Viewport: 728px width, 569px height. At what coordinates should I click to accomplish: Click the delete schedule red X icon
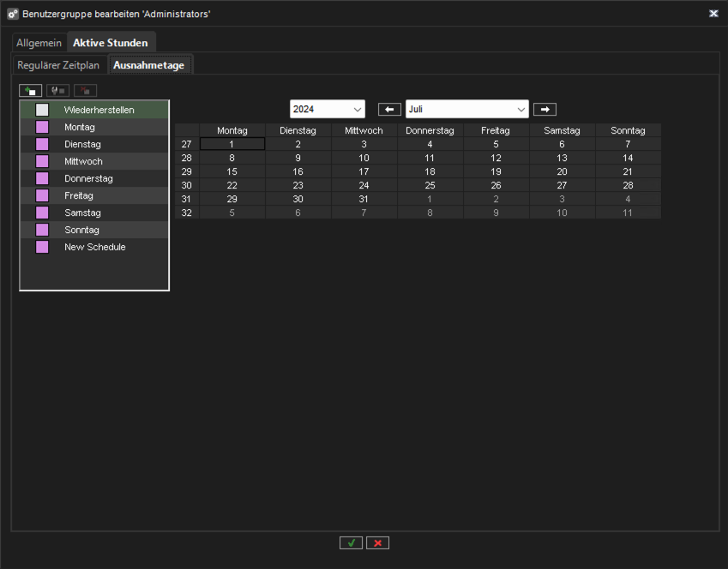tap(85, 90)
